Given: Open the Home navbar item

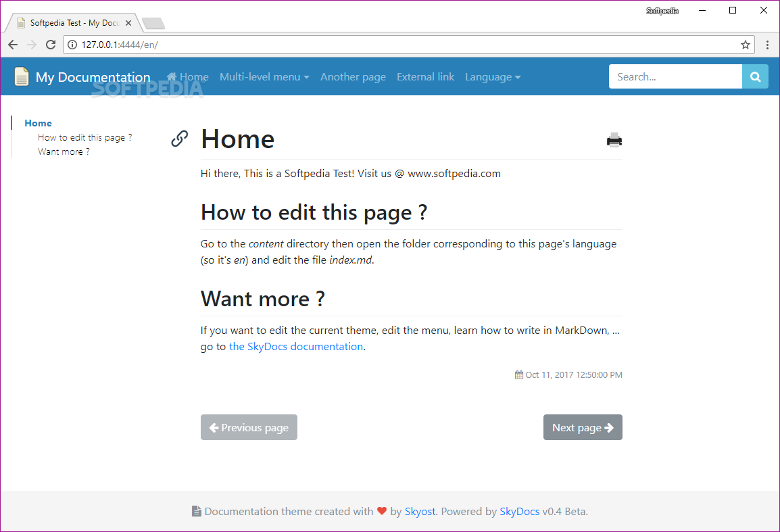Looking at the screenshot, I should 187,76.
